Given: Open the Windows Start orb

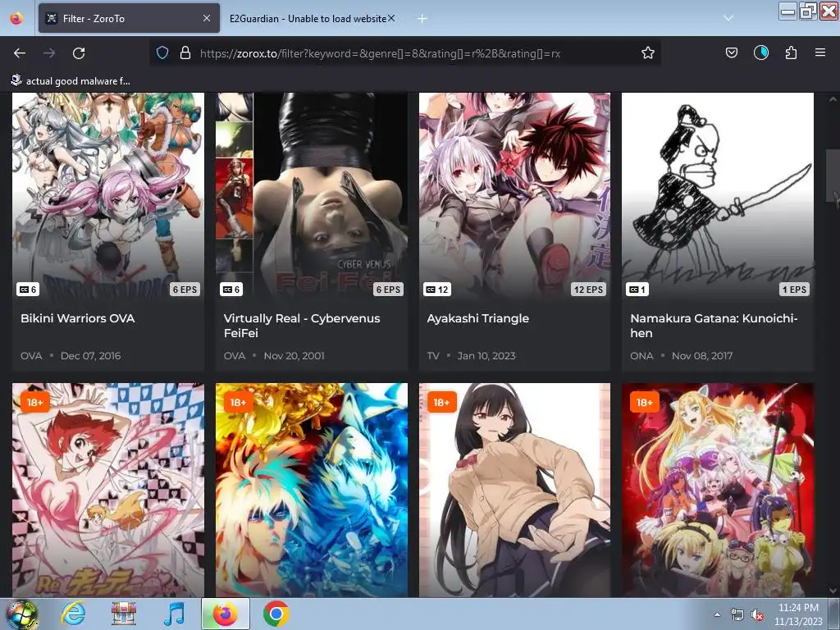Looking at the screenshot, I should click(21, 614).
